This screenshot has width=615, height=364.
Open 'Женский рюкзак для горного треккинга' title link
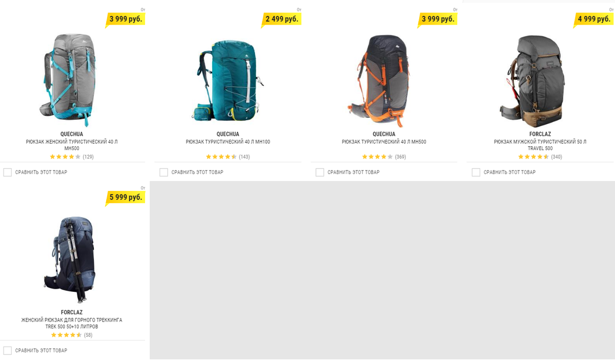[x=72, y=320]
